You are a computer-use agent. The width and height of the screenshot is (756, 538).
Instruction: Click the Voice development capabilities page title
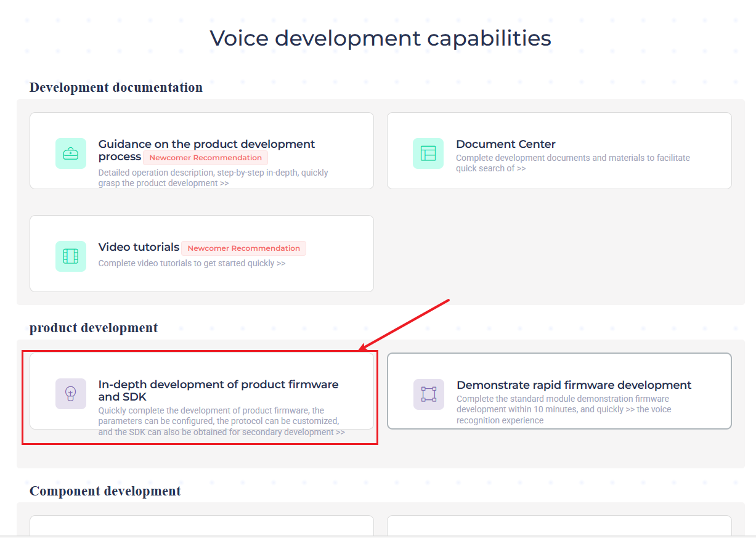click(x=381, y=38)
